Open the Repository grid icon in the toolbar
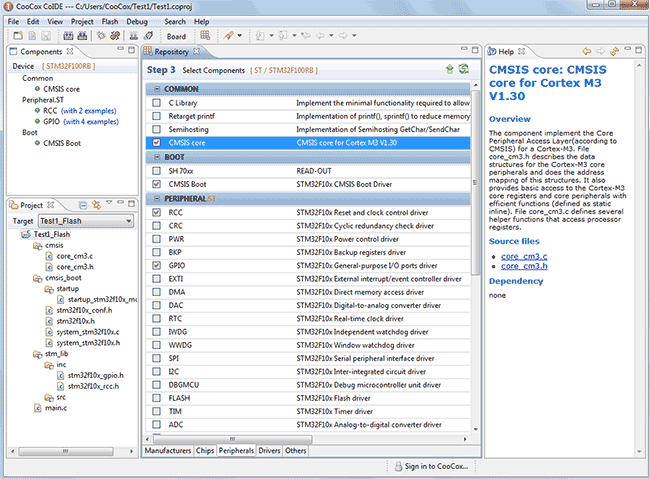 pos(205,36)
